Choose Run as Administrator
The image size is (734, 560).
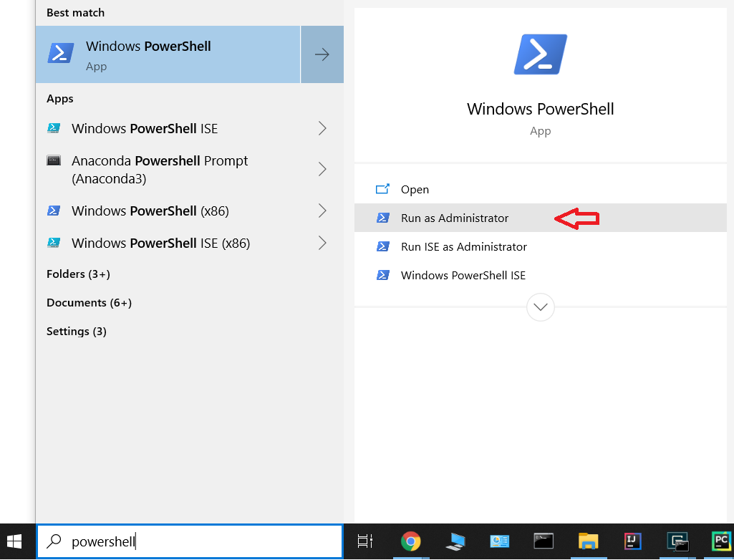point(541,218)
